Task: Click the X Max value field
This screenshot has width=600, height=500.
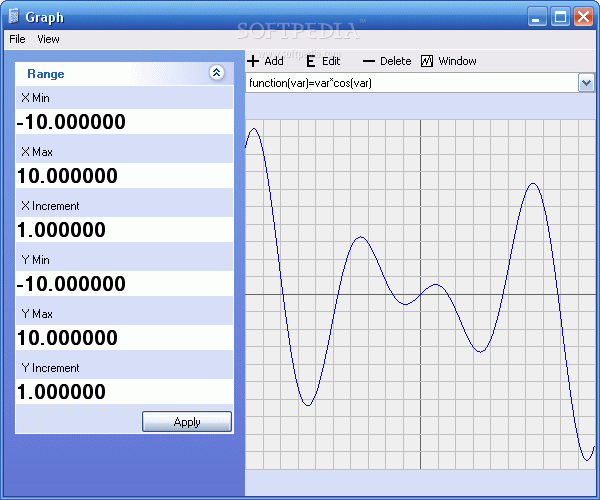Action: 124,176
